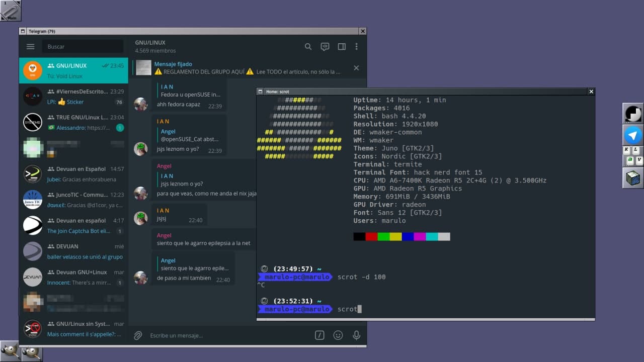Select the GNU/LINUX chat in list
Viewport: 644px width, 362px height.
tap(73, 70)
